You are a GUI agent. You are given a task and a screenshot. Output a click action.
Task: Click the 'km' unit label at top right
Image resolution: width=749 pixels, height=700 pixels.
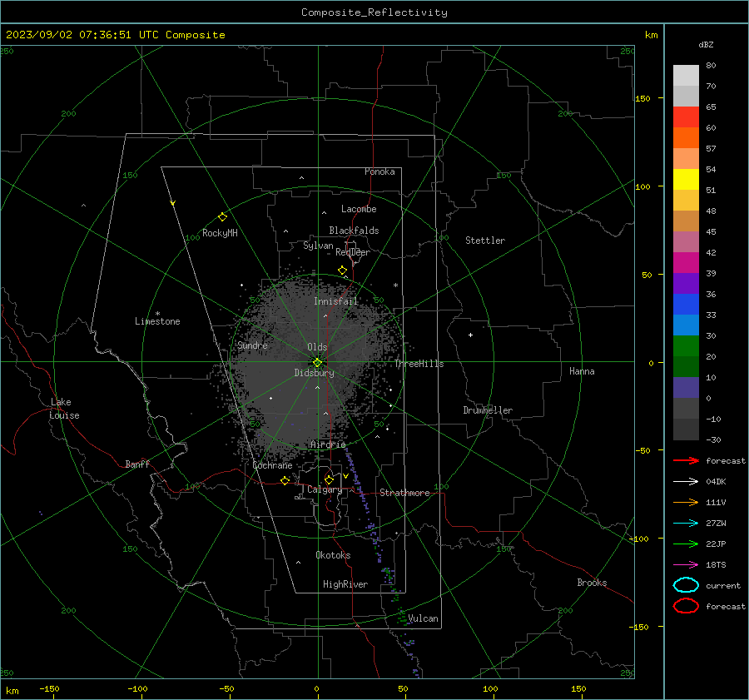coord(651,35)
